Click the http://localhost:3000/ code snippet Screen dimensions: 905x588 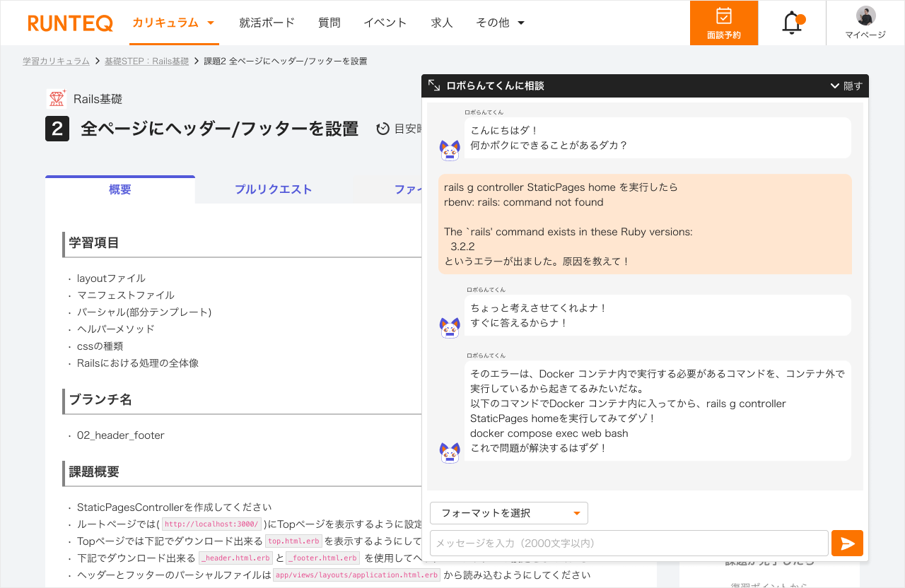click(211, 524)
